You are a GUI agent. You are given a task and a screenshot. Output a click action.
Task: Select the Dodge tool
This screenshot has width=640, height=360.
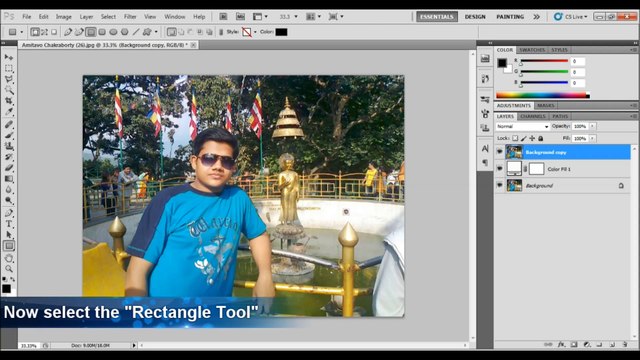[x=9, y=200]
